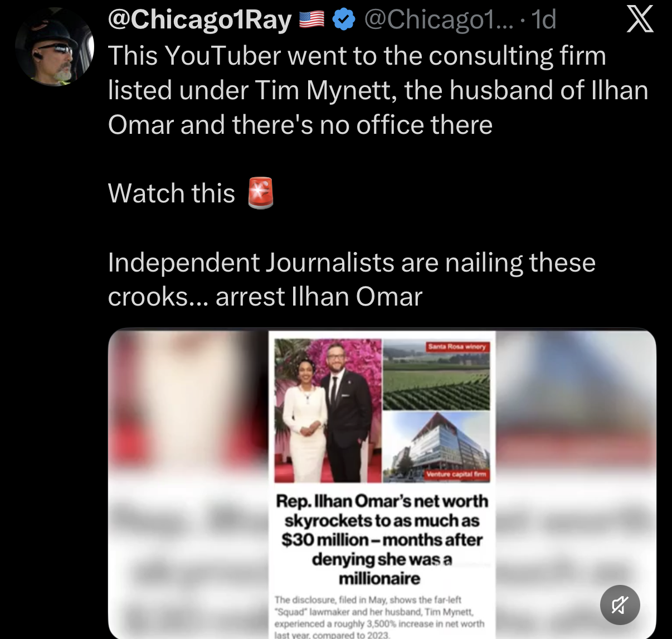This screenshot has width=672, height=639.
Task: Click the @Chicago1Ray display name
Action: (199, 20)
